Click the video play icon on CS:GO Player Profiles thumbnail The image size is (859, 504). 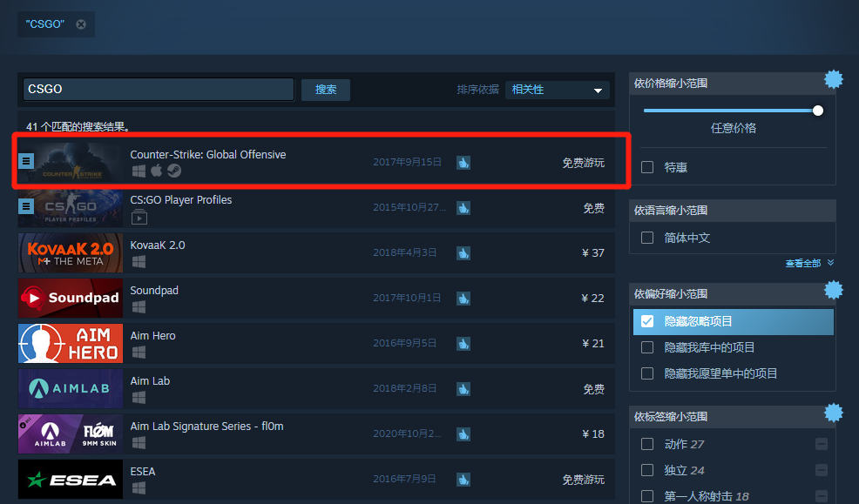tap(139, 218)
